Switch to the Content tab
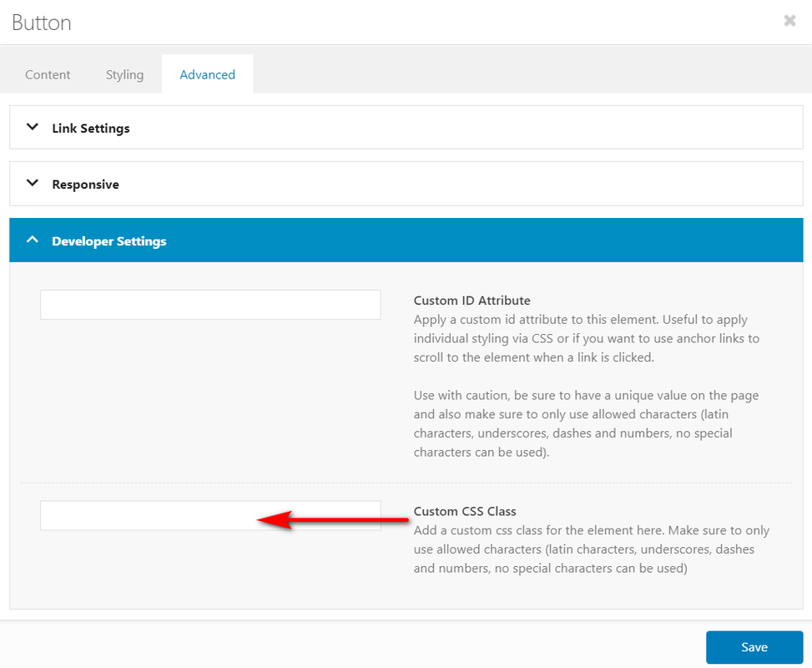 pyautogui.click(x=48, y=74)
